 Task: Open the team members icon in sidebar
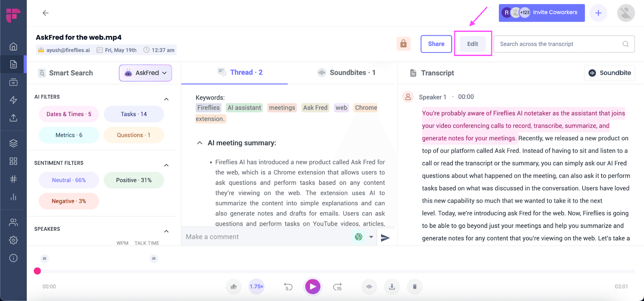[x=13, y=222]
